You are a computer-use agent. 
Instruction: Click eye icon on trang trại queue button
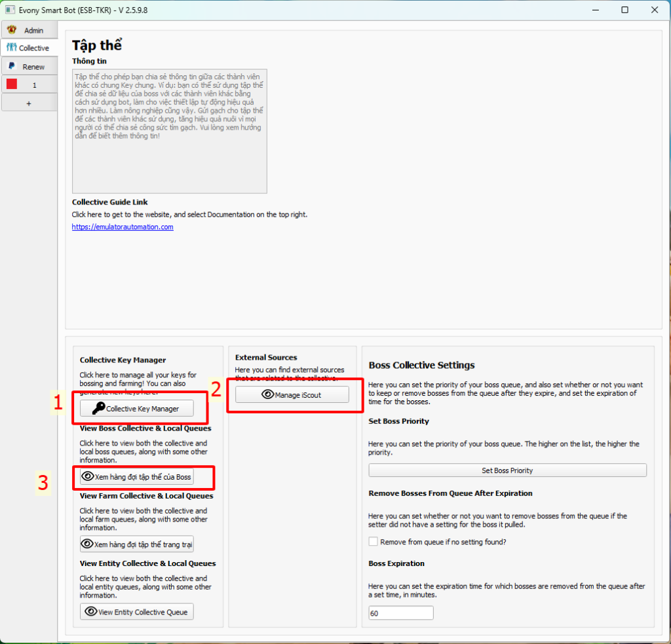88,544
